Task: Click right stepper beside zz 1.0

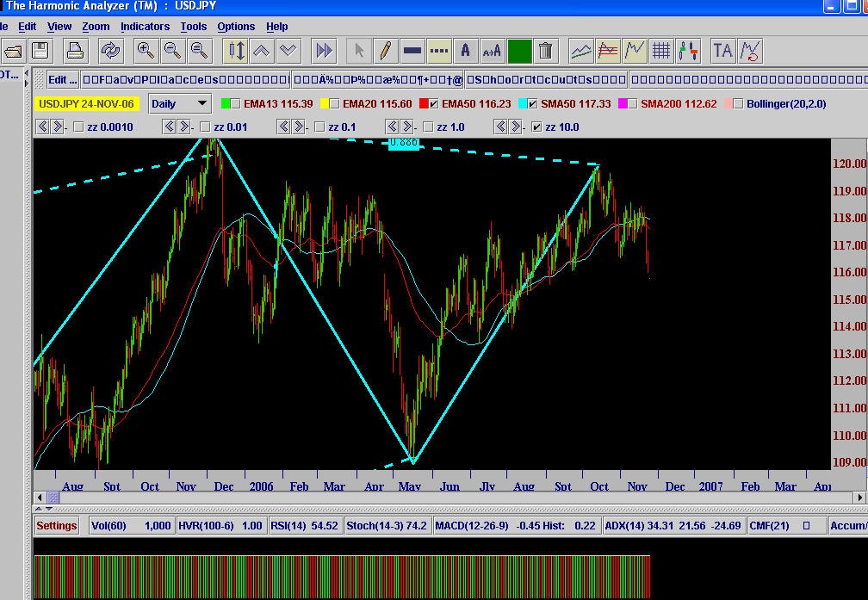Action: coord(407,127)
